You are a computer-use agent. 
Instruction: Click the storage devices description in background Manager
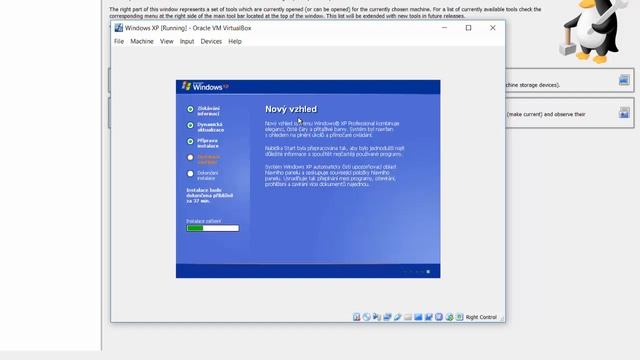click(533, 85)
